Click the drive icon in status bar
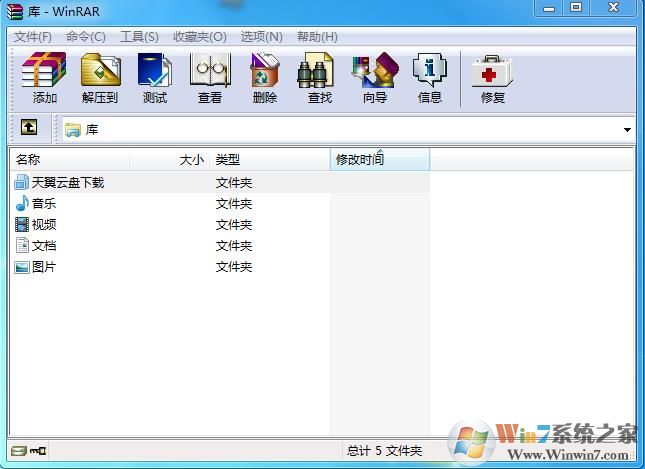Image resolution: width=645 pixels, height=469 pixels. 19,451
